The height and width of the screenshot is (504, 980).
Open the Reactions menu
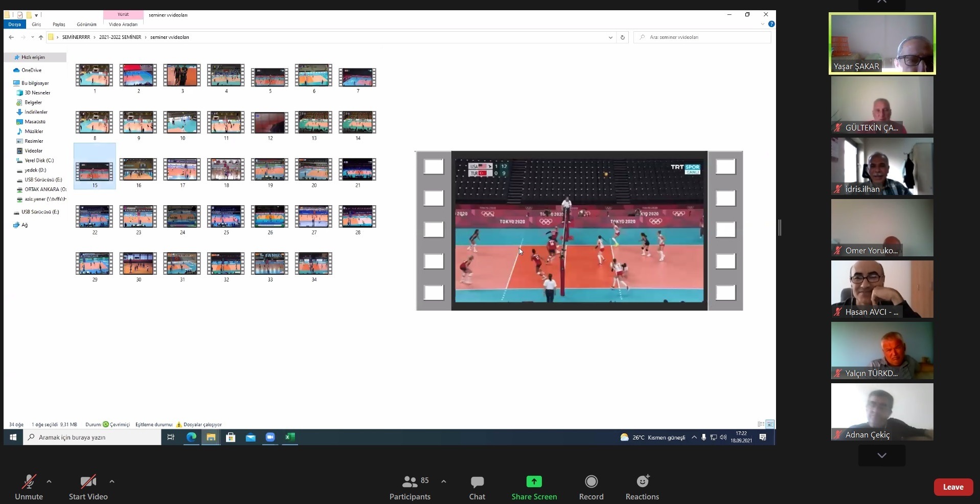(x=642, y=481)
